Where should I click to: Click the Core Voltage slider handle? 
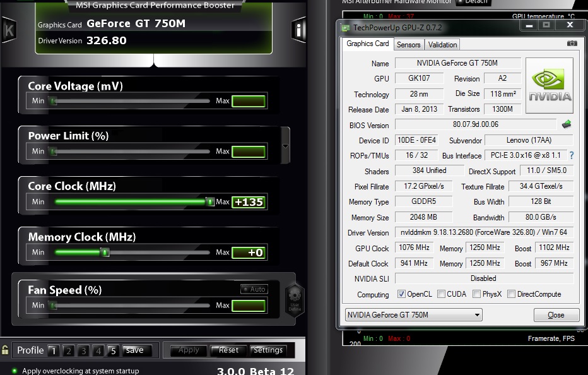54,101
